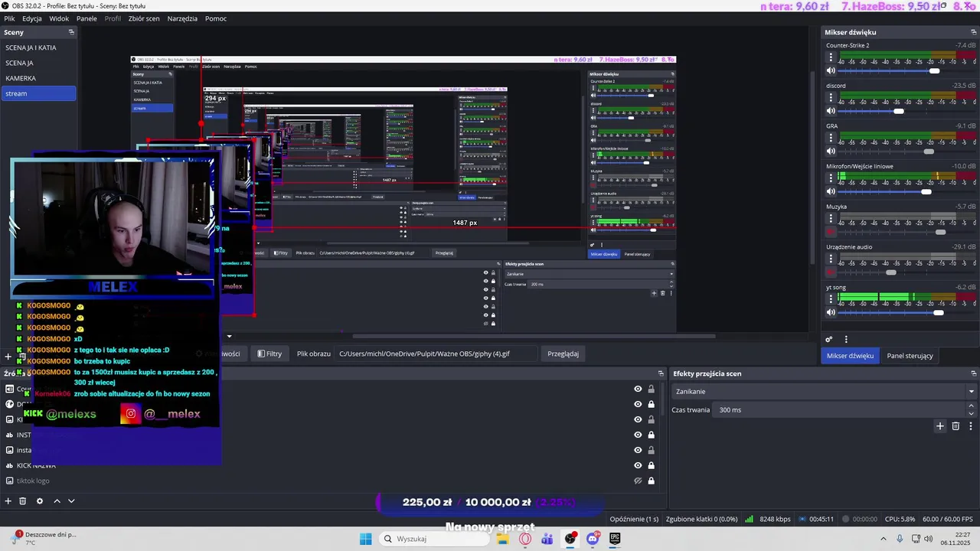Mute the discord audio channel
The height and width of the screenshot is (551, 980).
pos(831,111)
